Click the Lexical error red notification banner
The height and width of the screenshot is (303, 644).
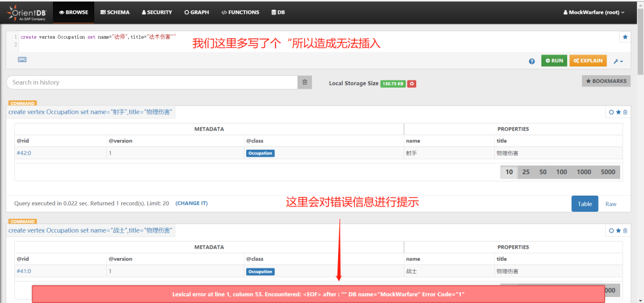(318, 294)
